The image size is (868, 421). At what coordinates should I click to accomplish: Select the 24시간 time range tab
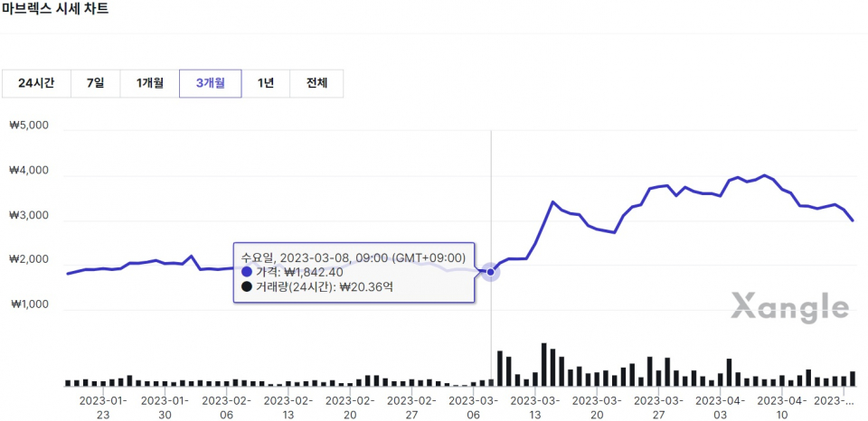36,83
